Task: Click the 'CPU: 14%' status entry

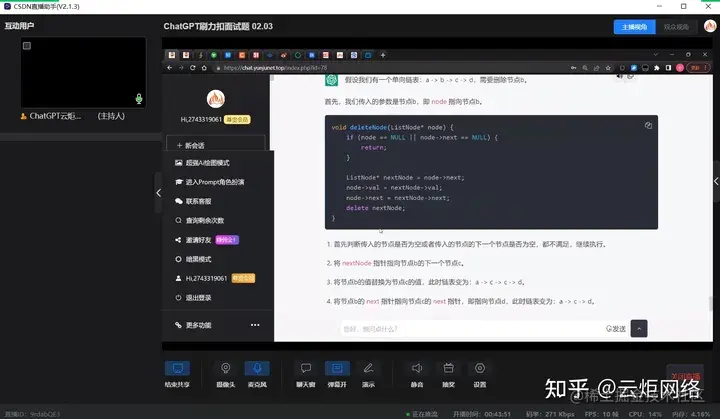Action: [x=645, y=414]
